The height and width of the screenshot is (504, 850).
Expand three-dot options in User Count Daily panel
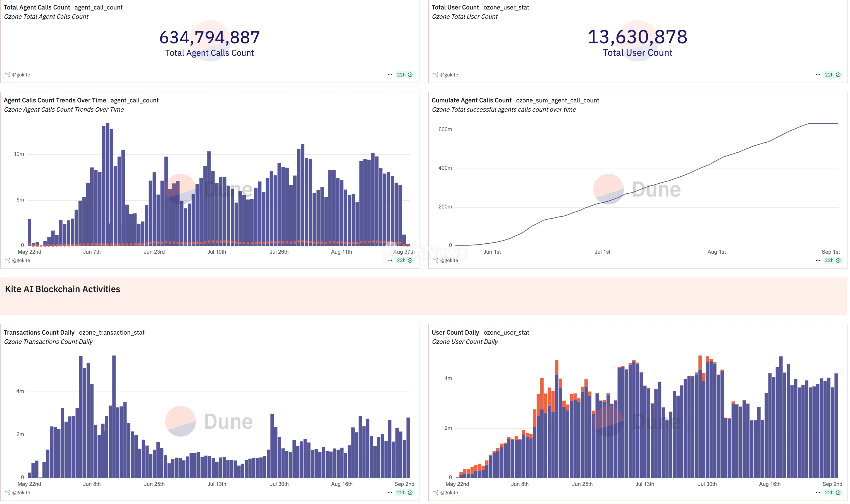click(818, 493)
